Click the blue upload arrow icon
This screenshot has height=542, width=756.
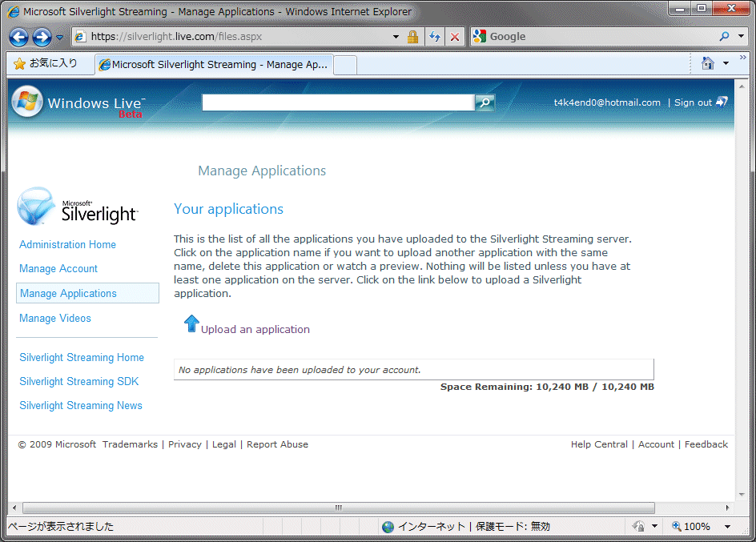191,323
